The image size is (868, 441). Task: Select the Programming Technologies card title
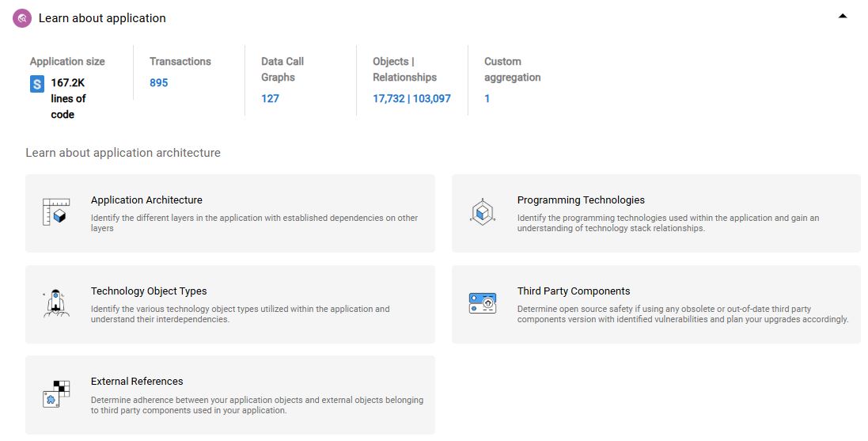coord(581,200)
